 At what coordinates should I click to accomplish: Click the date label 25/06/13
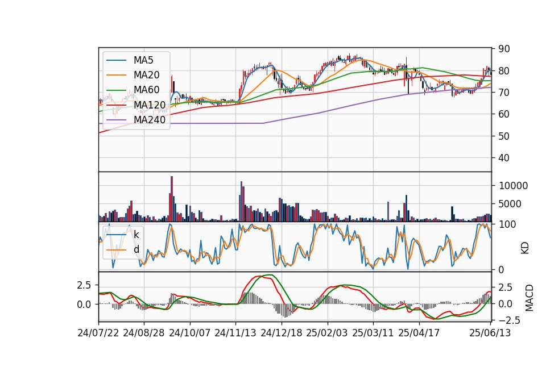tap(490, 333)
